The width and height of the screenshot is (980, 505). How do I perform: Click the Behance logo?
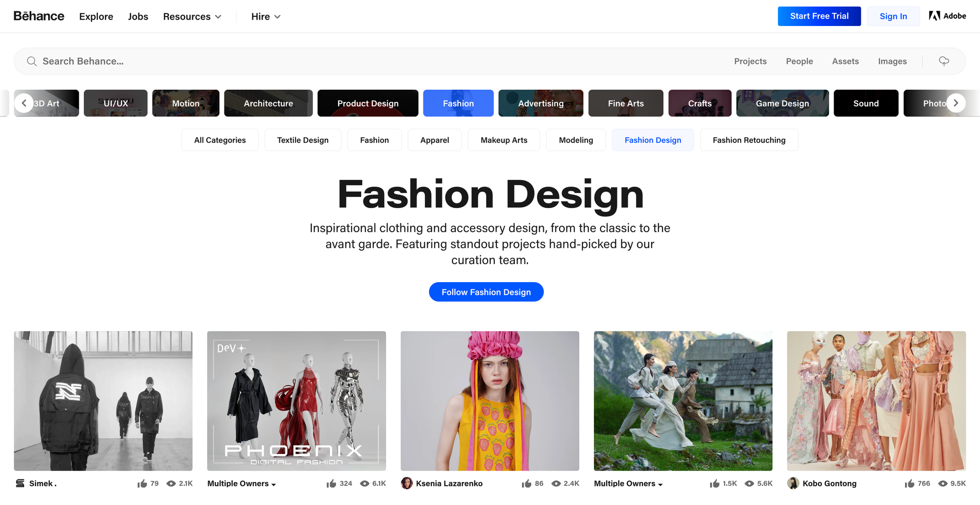(39, 16)
